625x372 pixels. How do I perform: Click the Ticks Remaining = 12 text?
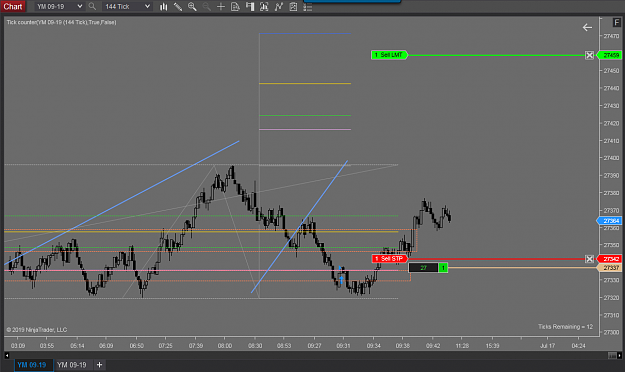pos(565,327)
